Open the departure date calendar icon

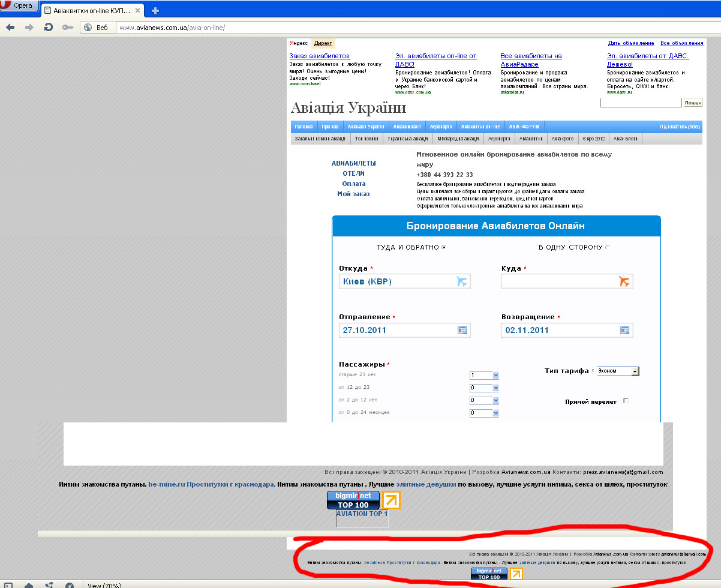462,330
